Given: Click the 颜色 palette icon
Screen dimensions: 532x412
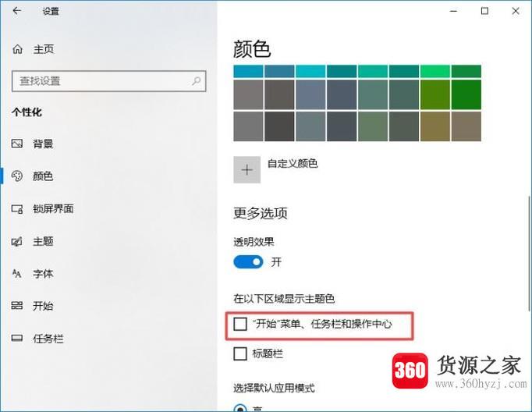Looking at the screenshot, I should click(x=17, y=176).
